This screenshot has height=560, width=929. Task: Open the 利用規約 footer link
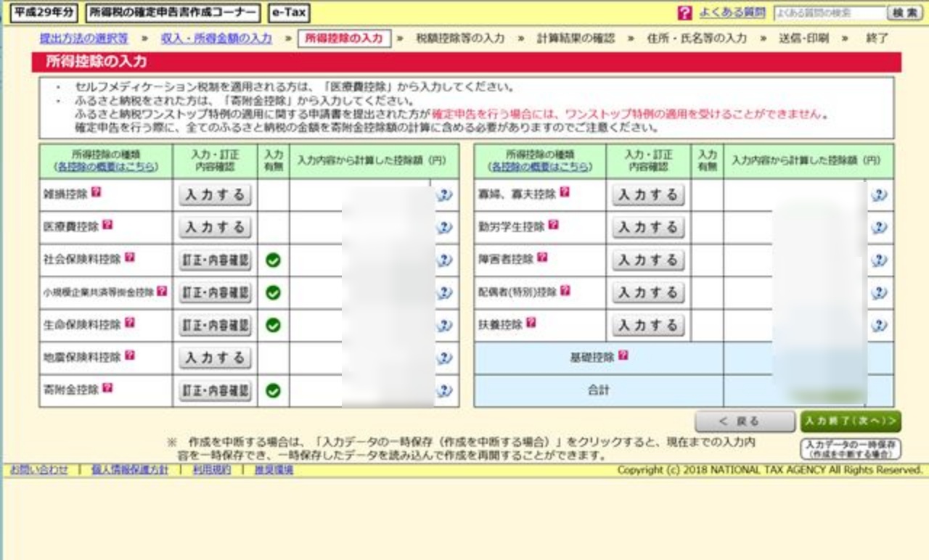point(211,470)
